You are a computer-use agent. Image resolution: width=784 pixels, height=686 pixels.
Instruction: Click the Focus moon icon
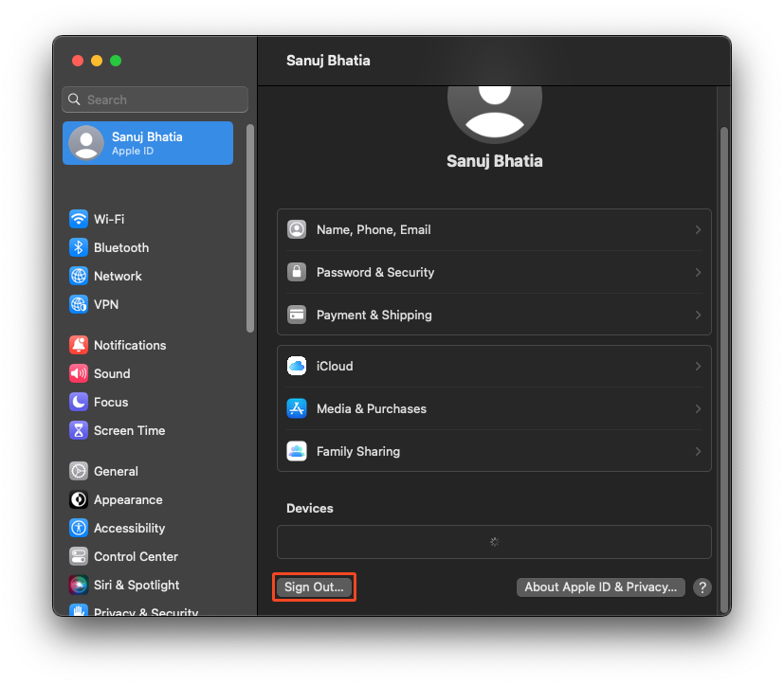79,402
